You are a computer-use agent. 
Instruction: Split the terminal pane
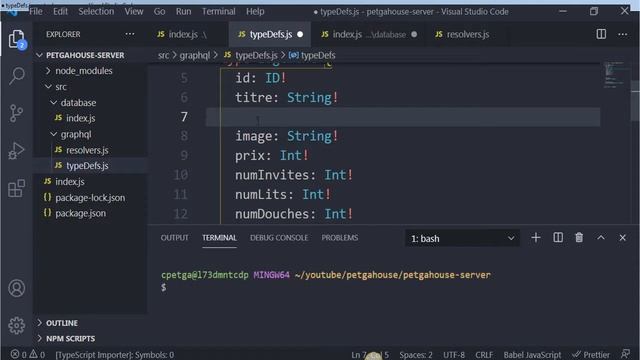(558, 238)
